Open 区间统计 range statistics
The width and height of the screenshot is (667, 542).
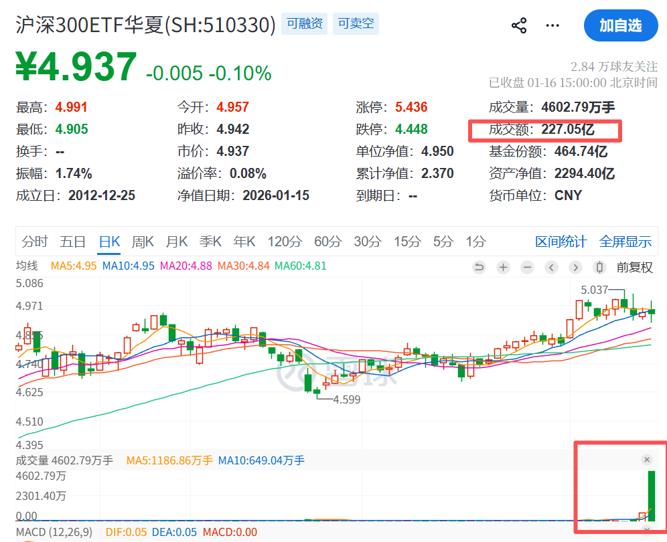point(561,241)
